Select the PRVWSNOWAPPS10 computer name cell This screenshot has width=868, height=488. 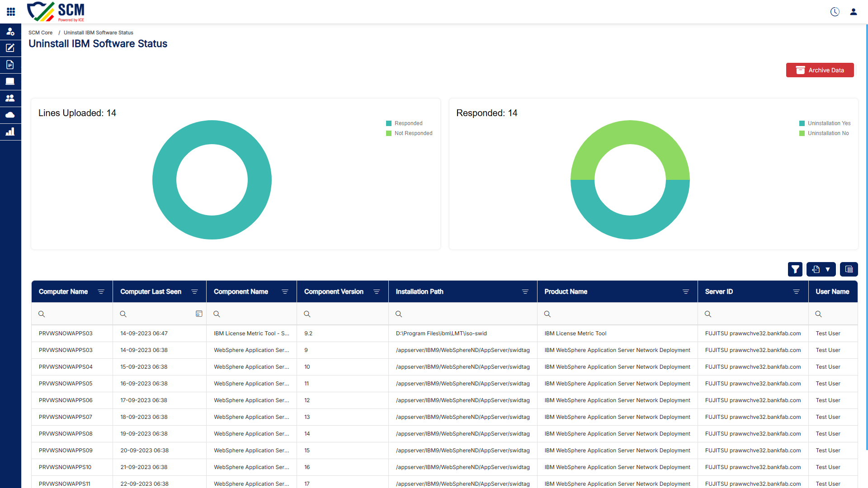72,467
